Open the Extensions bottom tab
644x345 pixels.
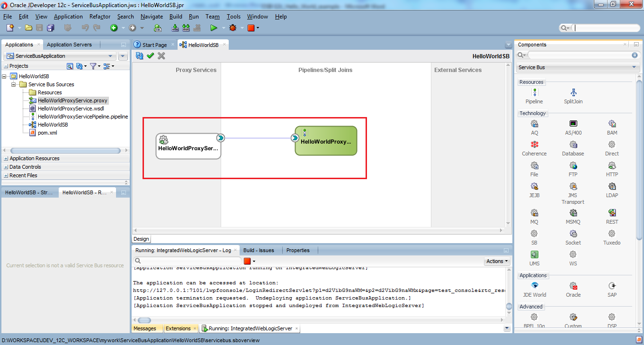coord(178,328)
